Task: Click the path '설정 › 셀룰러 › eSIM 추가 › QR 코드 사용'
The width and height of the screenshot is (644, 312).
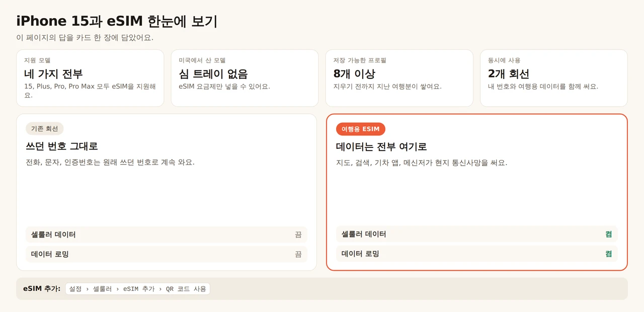Action: [x=138, y=289]
